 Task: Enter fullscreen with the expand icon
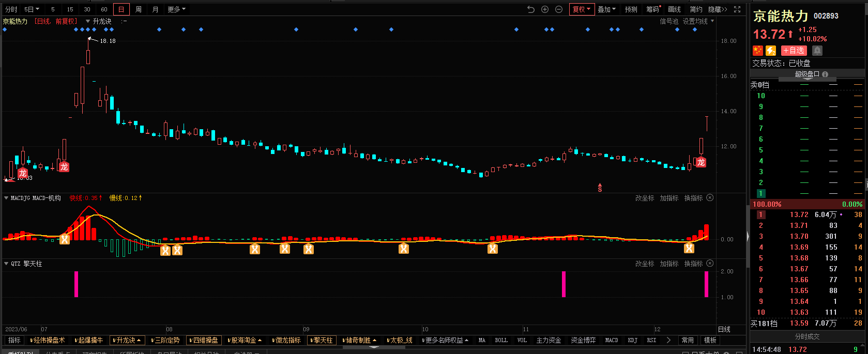(737, 9)
